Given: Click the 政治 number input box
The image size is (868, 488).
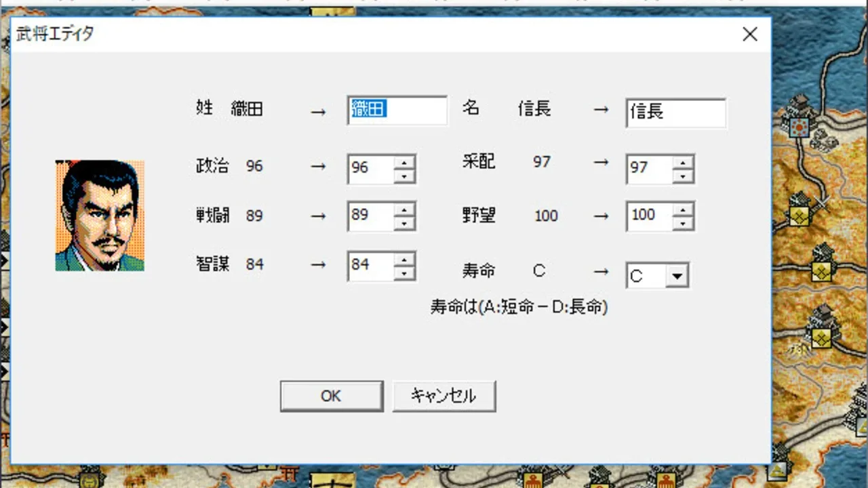Looking at the screenshot, I should pyautogui.click(x=370, y=169).
